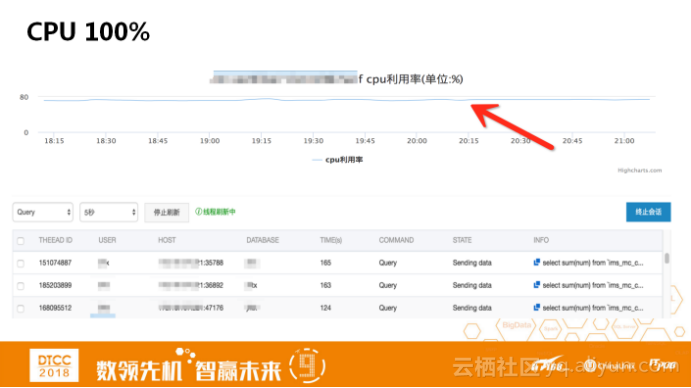Toggle the cpu利用率 legend entry

point(338,160)
